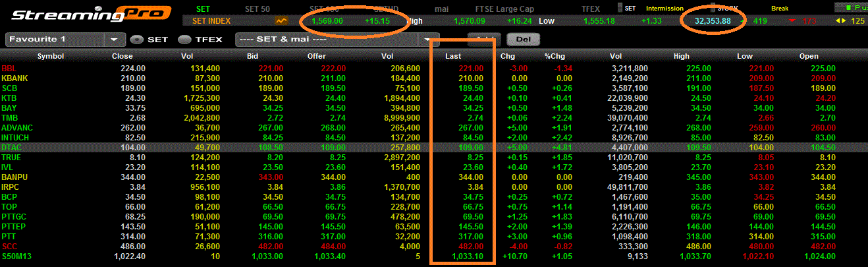Click the unchanged count 125
Viewport: 868px width, 267px height.
tap(858, 20)
